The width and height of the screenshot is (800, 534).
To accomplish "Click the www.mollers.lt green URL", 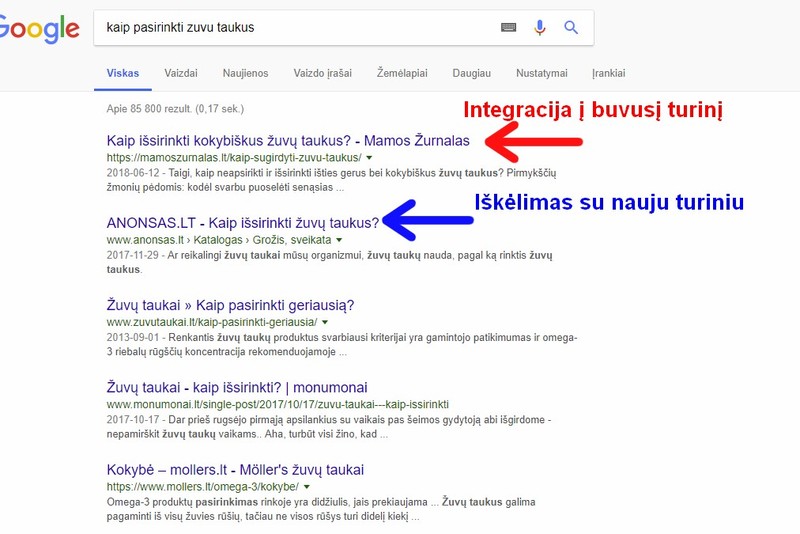I will coord(203,487).
